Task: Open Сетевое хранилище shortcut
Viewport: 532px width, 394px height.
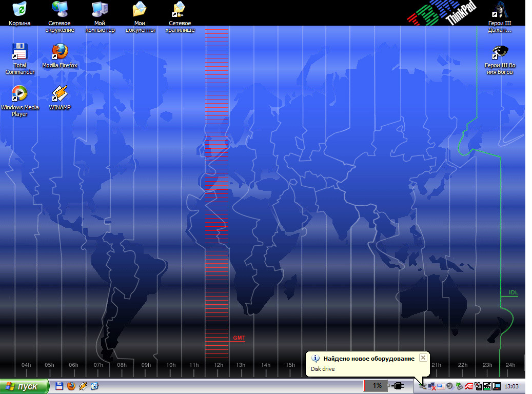Action: point(180,10)
